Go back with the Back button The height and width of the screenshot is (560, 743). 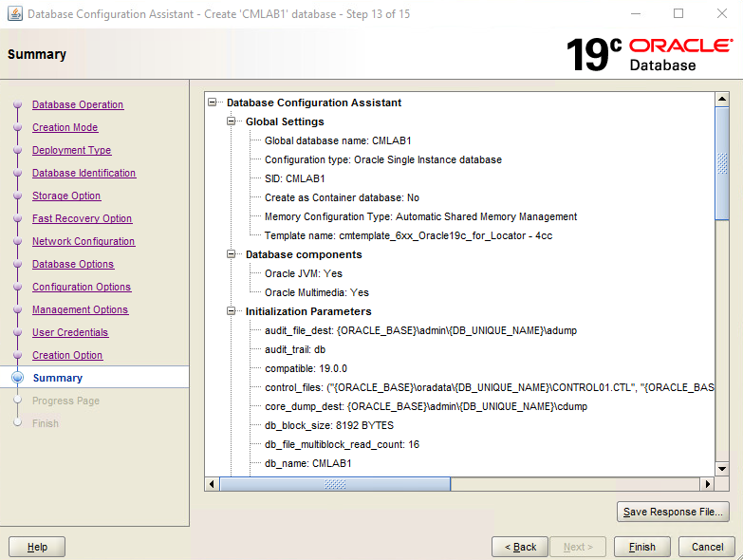[x=520, y=547]
